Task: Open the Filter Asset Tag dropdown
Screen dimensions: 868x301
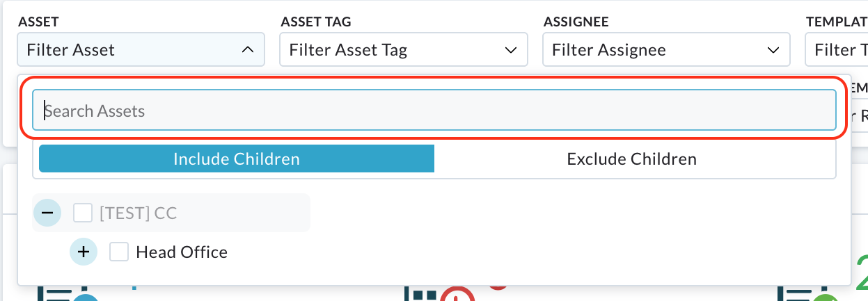Action: pos(404,50)
